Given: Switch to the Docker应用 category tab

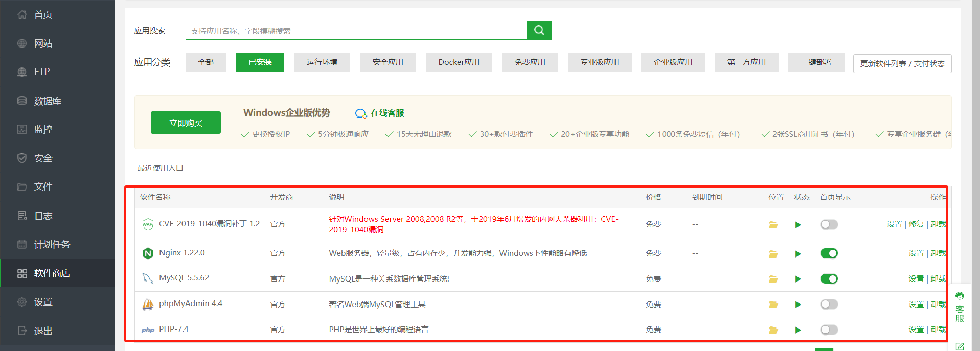Looking at the screenshot, I should coord(459,62).
